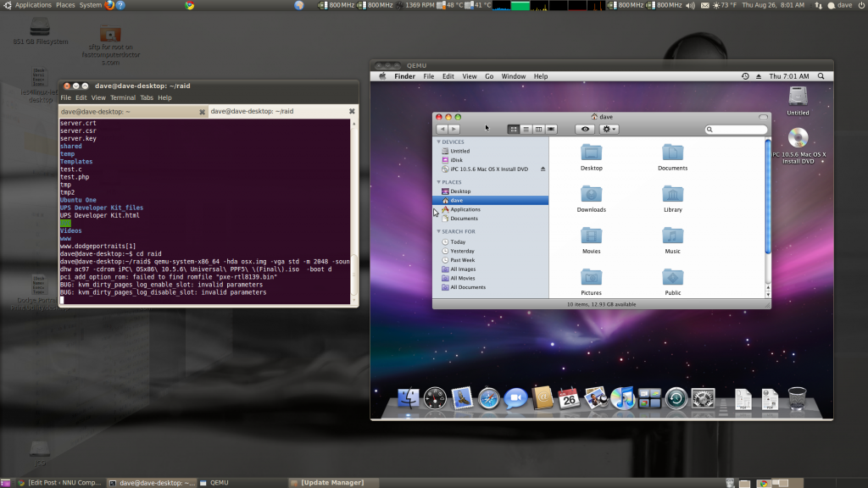Collapse the SEARCH FOR sidebar section
Screen dimensions: 868x488
(x=439, y=231)
